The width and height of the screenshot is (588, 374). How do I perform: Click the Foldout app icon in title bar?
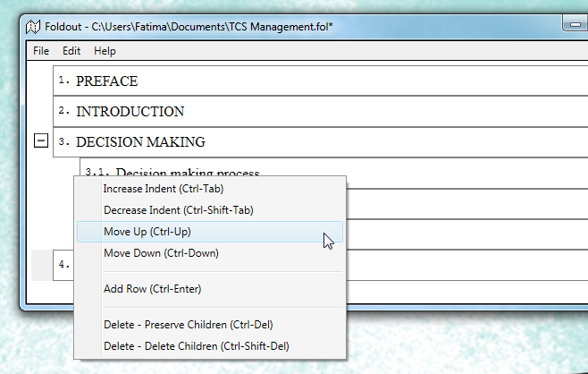click(x=33, y=27)
